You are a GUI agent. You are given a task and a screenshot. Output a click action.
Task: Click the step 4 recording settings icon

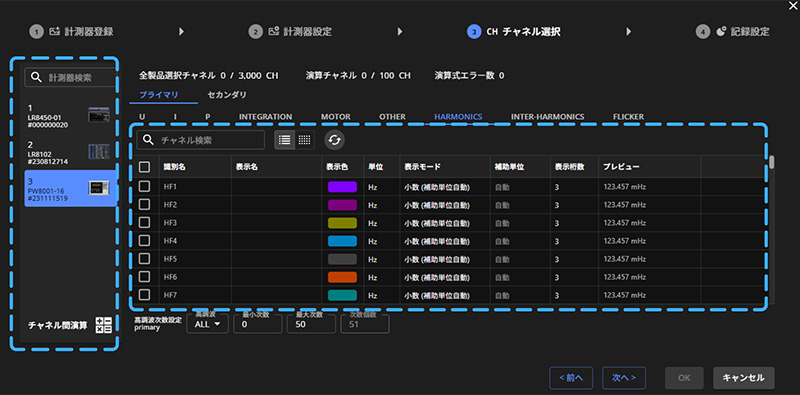(x=721, y=32)
